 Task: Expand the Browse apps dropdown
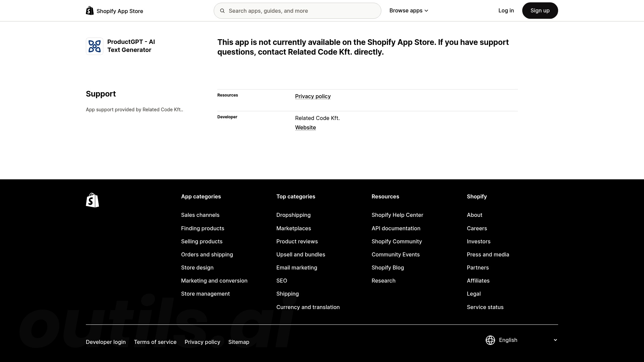tap(409, 11)
